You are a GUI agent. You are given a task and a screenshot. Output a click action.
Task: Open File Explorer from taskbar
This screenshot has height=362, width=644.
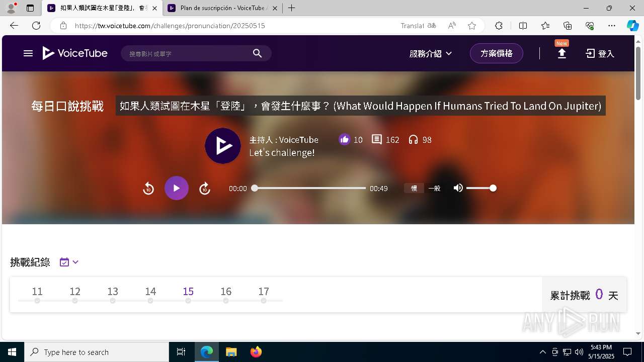(231, 352)
